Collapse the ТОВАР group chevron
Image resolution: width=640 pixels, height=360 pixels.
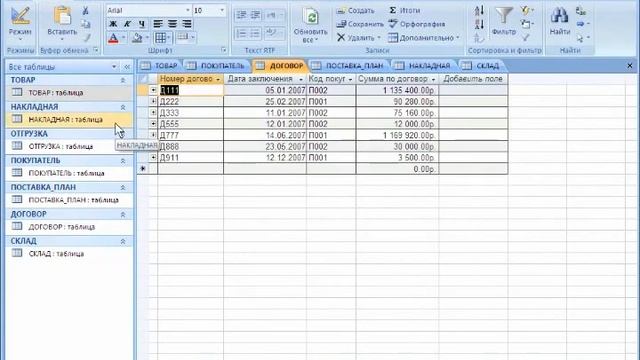123,80
